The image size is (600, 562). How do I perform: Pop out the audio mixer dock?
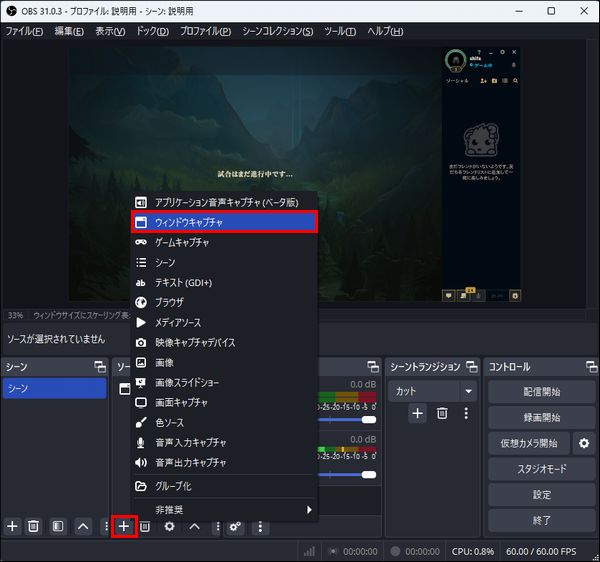point(373,367)
